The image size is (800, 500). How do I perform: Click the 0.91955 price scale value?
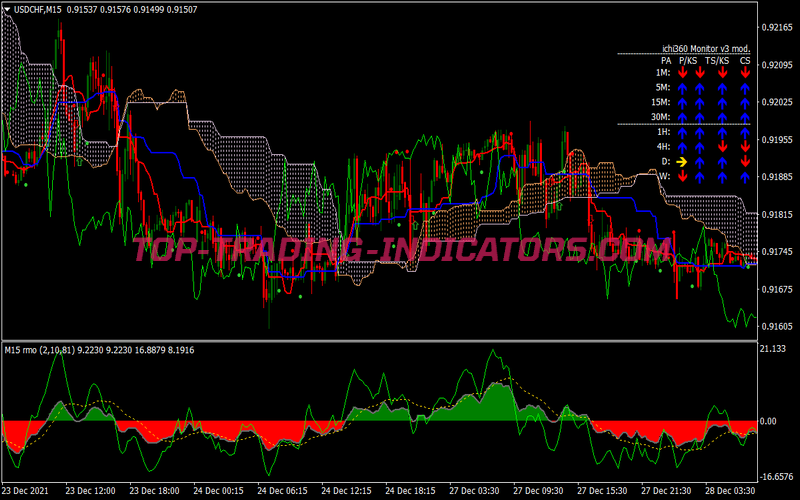[777, 140]
